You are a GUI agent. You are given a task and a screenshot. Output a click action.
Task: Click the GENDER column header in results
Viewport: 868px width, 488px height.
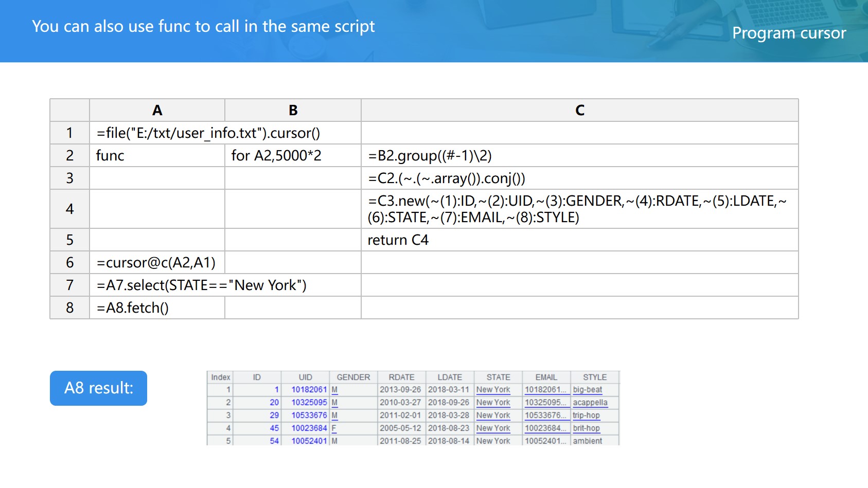[353, 377]
